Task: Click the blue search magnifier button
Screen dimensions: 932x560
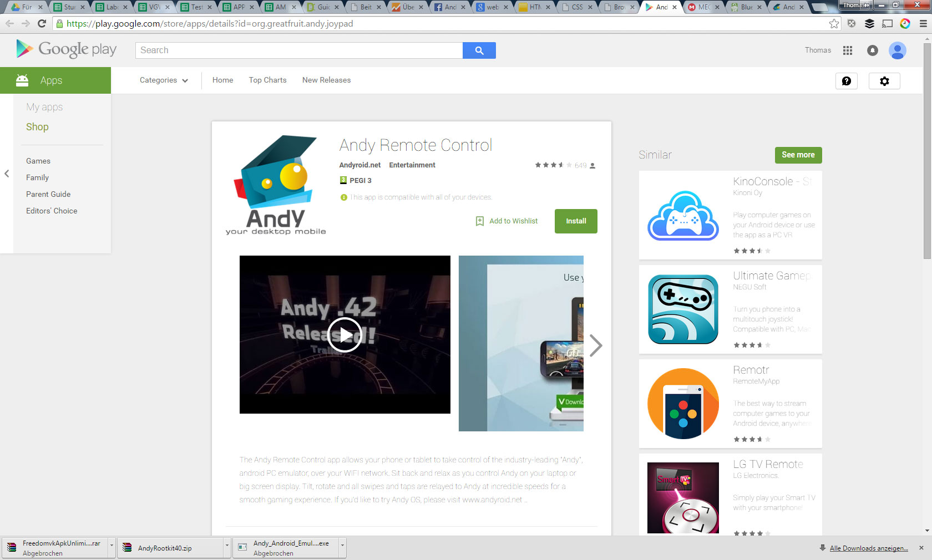Action: coord(479,50)
